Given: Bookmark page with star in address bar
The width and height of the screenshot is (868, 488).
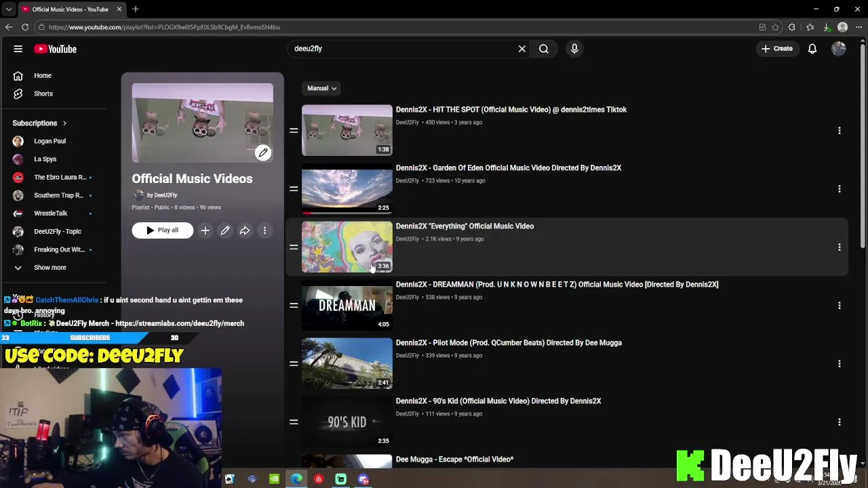Looking at the screenshot, I should (775, 27).
